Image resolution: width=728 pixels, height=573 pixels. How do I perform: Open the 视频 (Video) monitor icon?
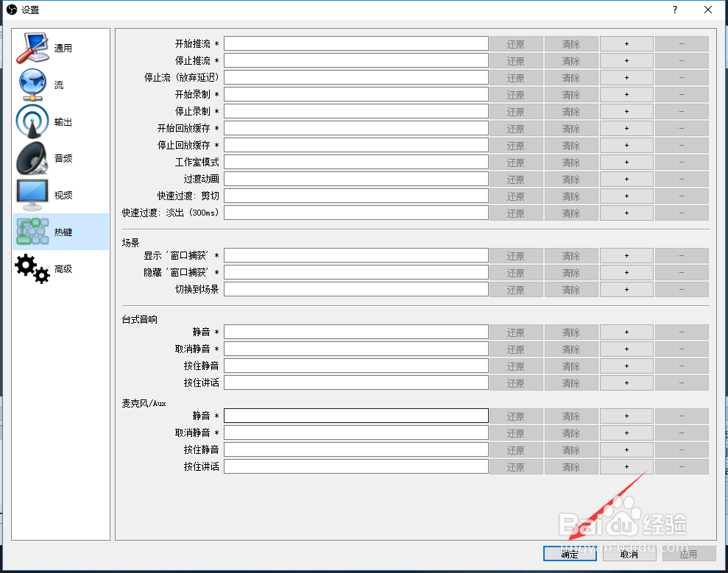[32, 195]
